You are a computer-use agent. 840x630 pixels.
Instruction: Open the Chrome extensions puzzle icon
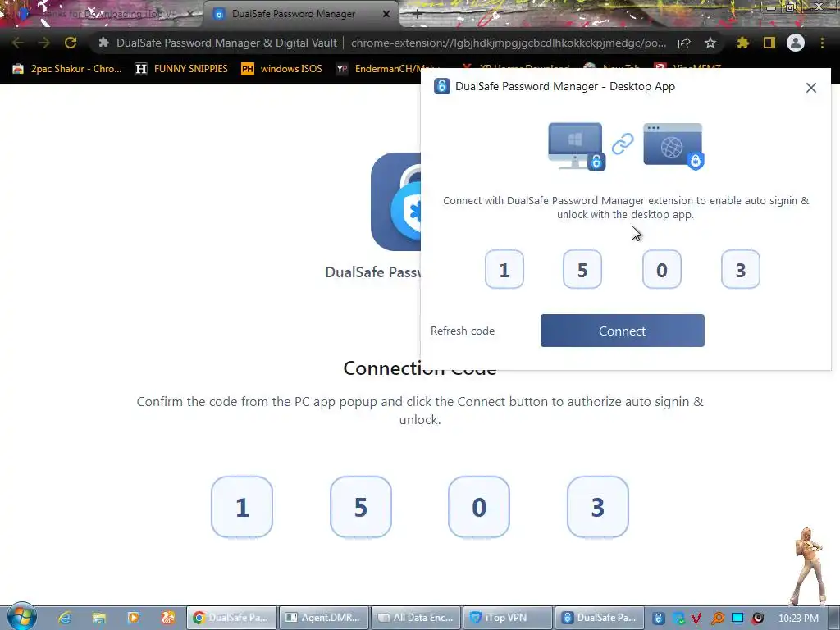pyautogui.click(x=743, y=43)
